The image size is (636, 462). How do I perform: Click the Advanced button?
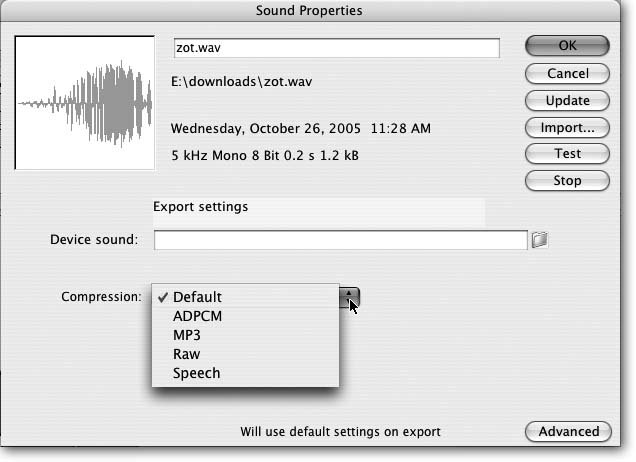(x=567, y=432)
